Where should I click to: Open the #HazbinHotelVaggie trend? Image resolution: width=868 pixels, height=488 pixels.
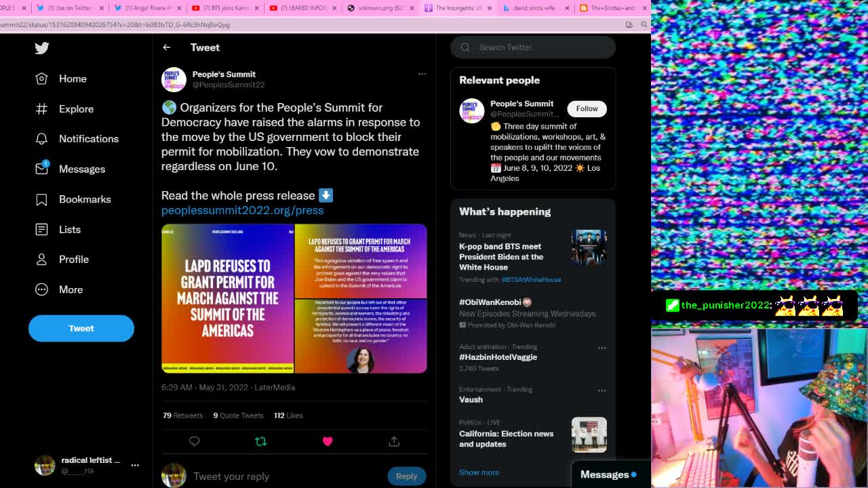point(498,357)
